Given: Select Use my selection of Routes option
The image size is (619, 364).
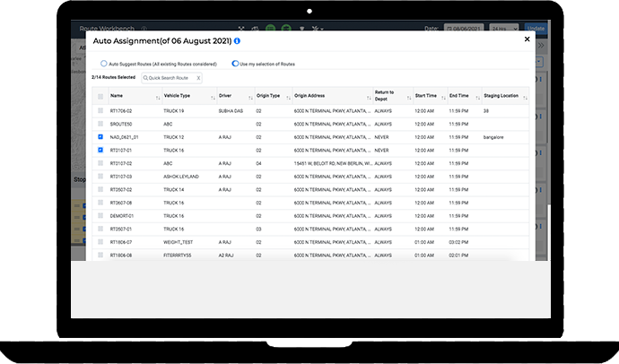Looking at the screenshot, I should (235, 64).
